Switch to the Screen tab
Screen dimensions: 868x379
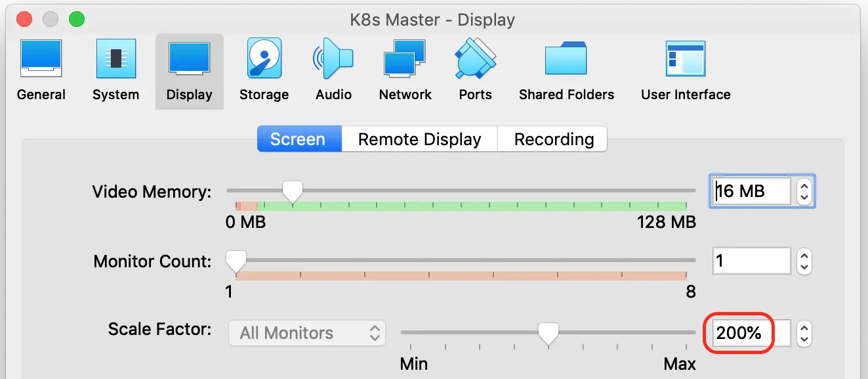coord(299,139)
